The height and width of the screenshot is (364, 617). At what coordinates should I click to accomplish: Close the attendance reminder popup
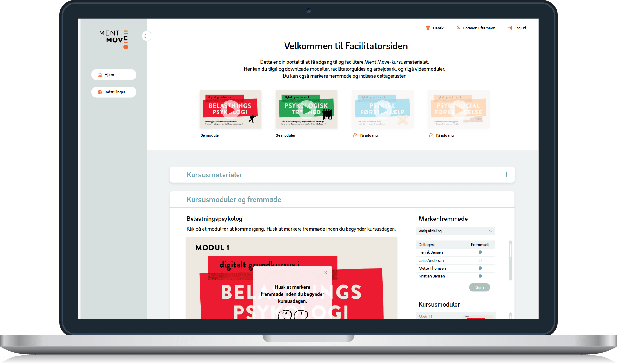pyautogui.click(x=325, y=273)
